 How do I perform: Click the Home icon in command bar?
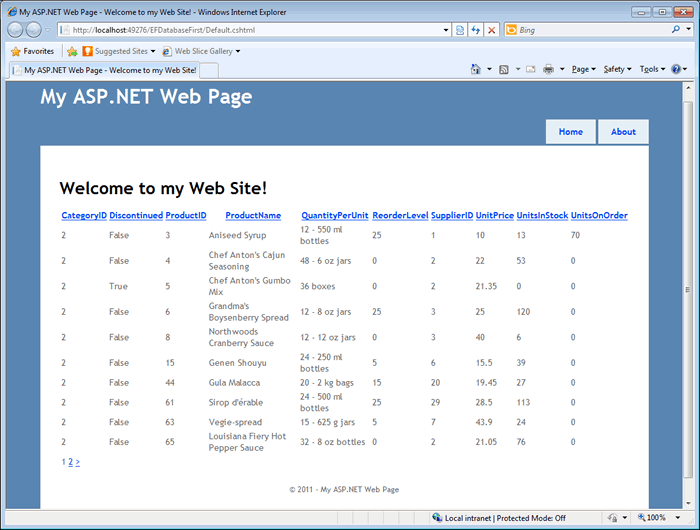point(475,69)
